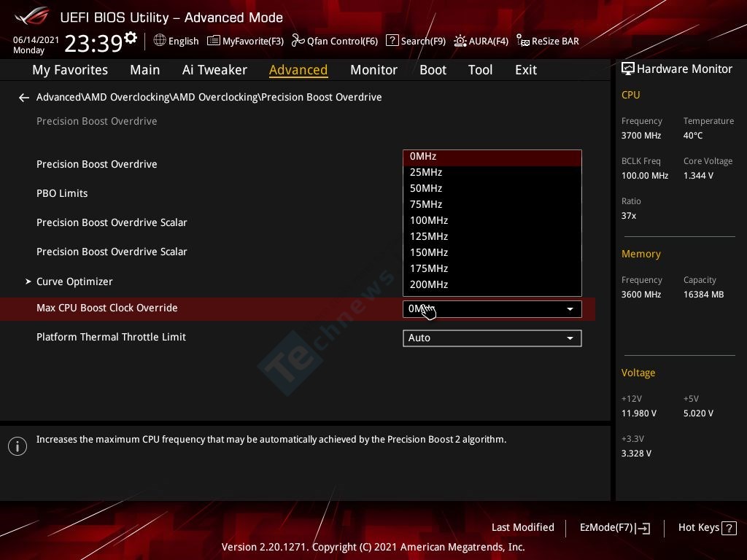The image size is (747, 560).
Task: Pick 150MHz from the list
Action: pyautogui.click(x=492, y=252)
